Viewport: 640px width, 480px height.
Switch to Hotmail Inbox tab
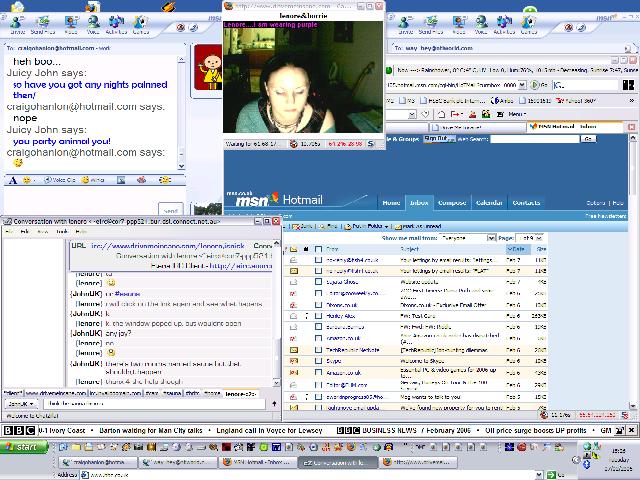point(419,203)
